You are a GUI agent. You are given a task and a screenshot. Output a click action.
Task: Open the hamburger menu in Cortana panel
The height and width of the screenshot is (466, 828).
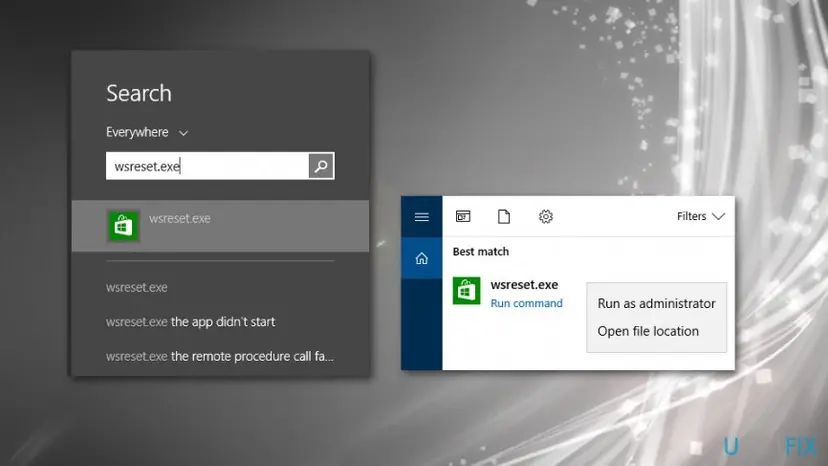pyautogui.click(x=421, y=217)
